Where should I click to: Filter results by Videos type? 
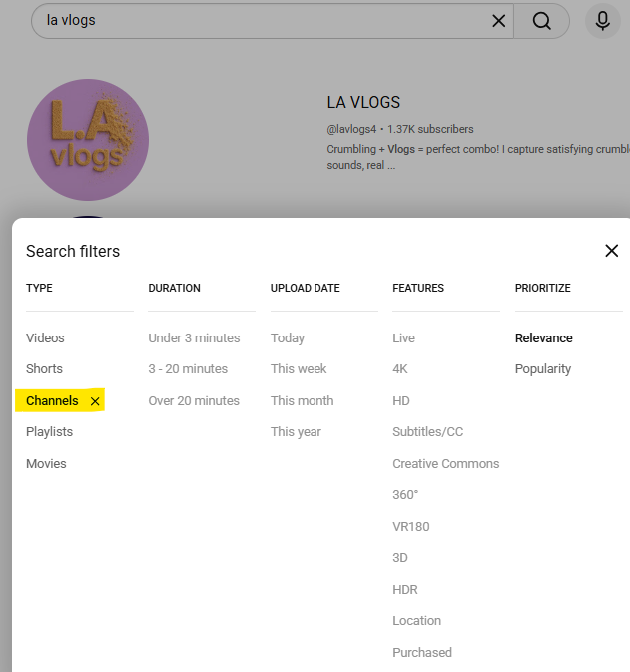(45, 338)
